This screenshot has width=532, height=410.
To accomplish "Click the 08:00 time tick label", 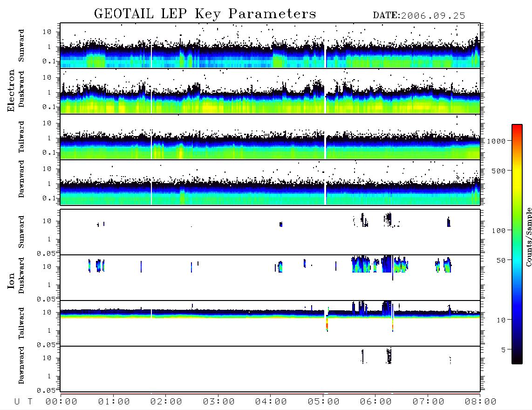I will pyautogui.click(x=481, y=402).
